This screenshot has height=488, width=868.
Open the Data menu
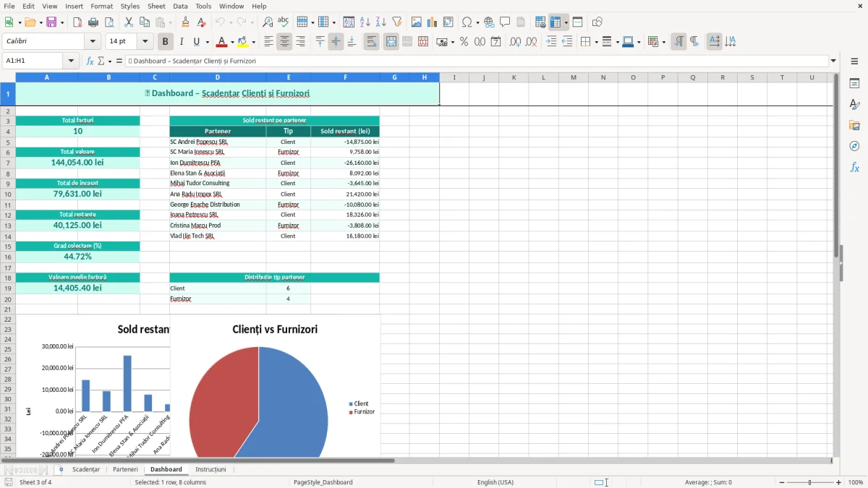click(180, 6)
